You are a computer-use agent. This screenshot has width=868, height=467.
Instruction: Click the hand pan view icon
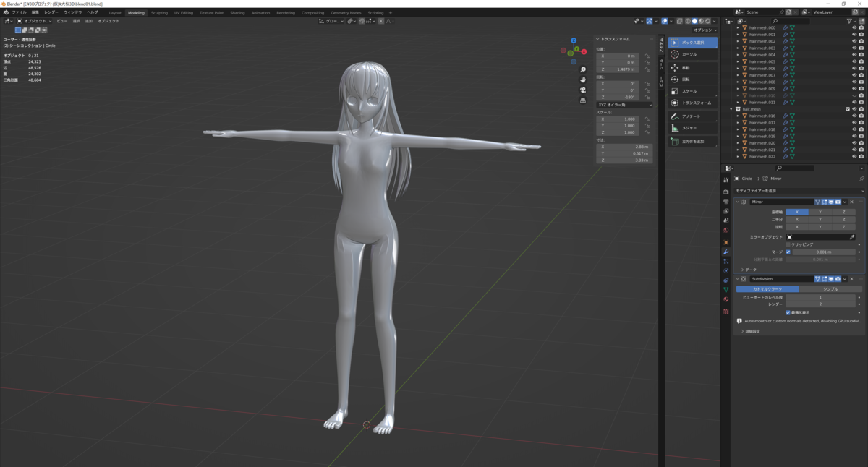click(583, 80)
